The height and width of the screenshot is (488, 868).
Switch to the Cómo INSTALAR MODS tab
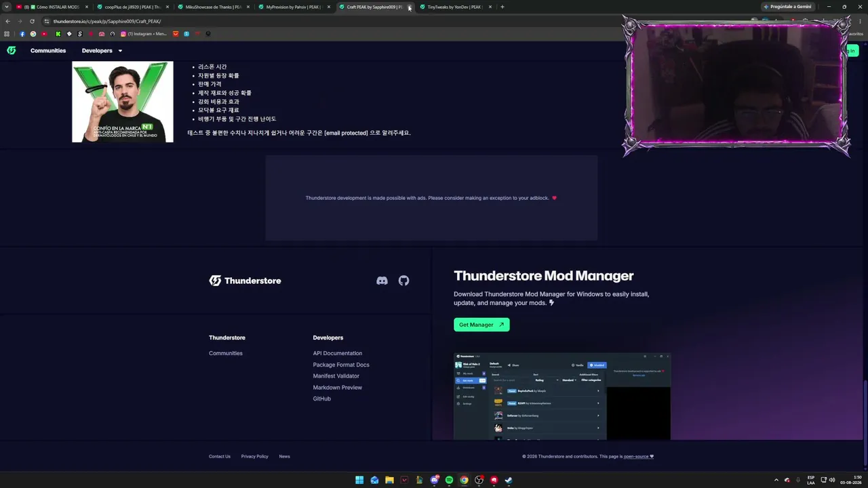point(53,7)
